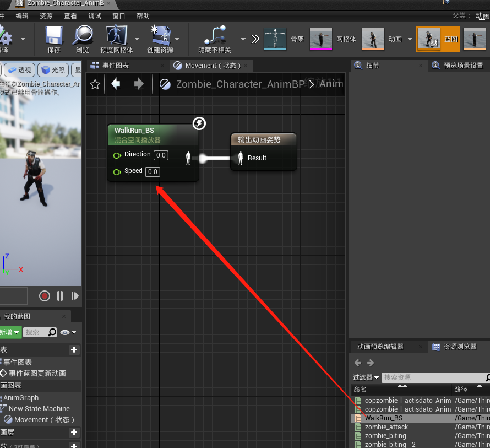Select zombie_biting asset row

point(421,435)
